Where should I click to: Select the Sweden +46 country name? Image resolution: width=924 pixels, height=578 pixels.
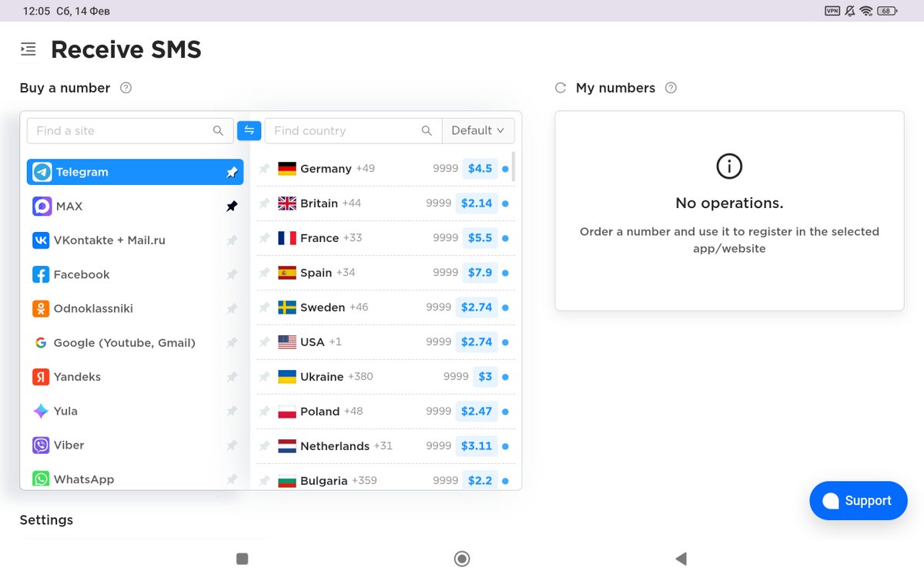(x=334, y=307)
